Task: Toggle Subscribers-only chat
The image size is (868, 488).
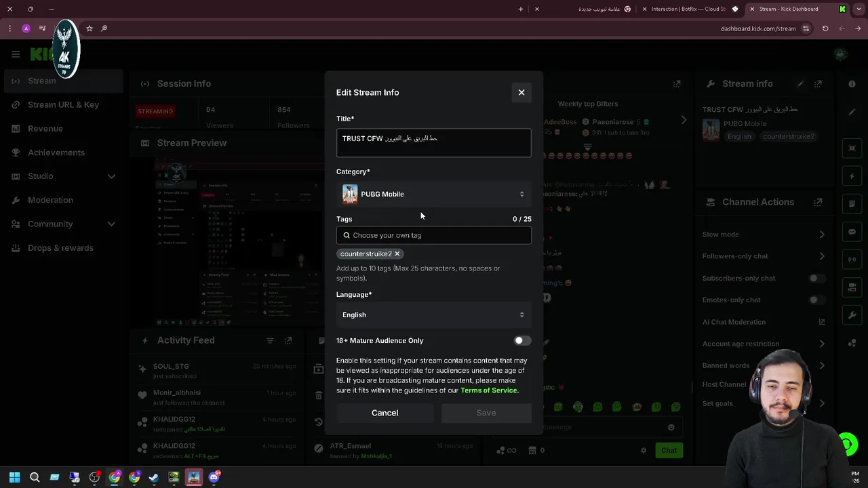Action: [x=818, y=278]
